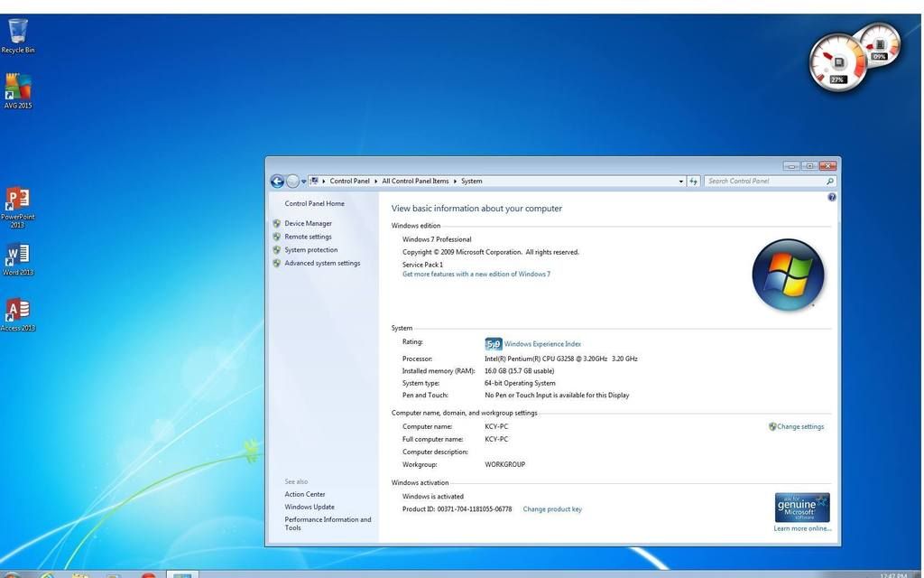Open Windows Update under See also
Screen dimensions: 924x578
click(x=310, y=507)
